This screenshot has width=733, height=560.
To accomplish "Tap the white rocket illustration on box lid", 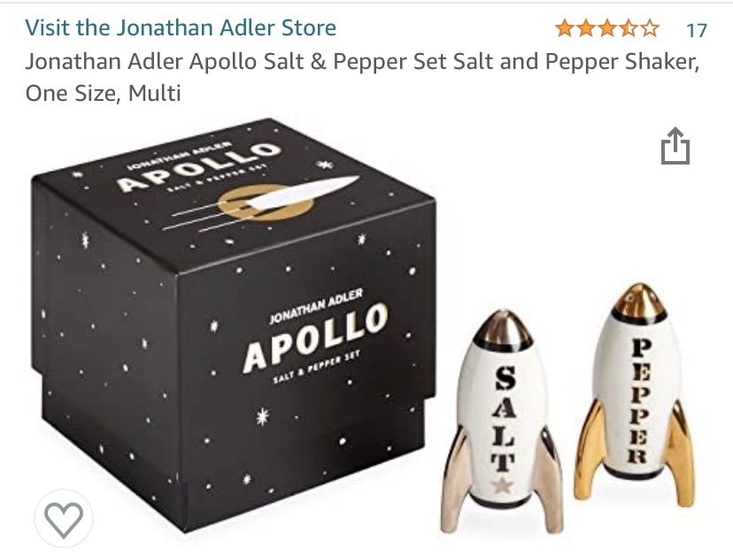I will point(300,191).
